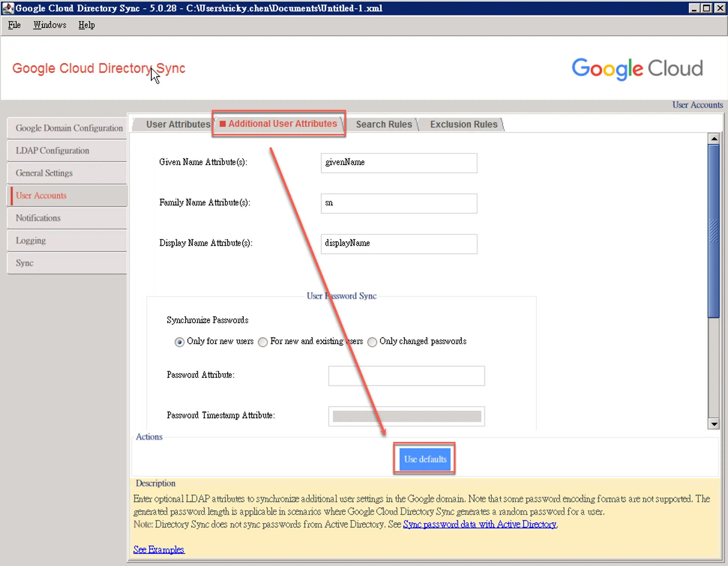Open the File menu
Image resolution: width=728 pixels, height=566 pixels.
pyautogui.click(x=14, y=25)
